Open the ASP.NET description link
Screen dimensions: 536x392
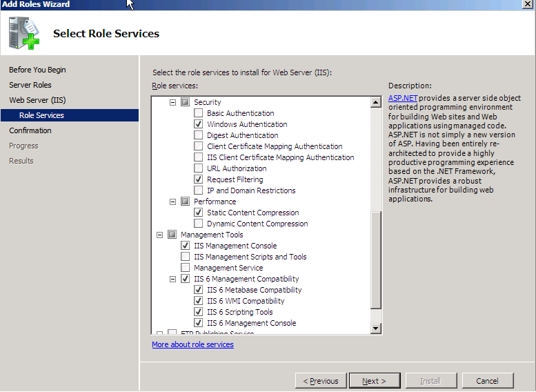[403, 98]
